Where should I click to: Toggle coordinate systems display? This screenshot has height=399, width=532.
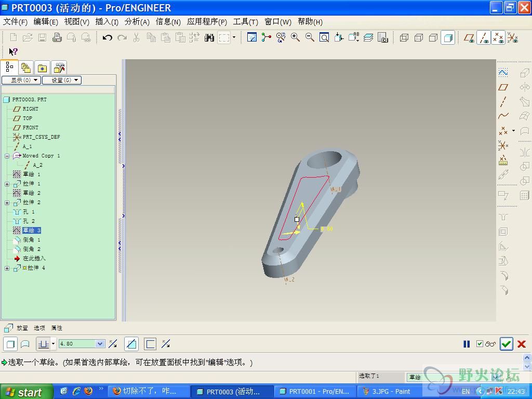[x=513, y=37]
